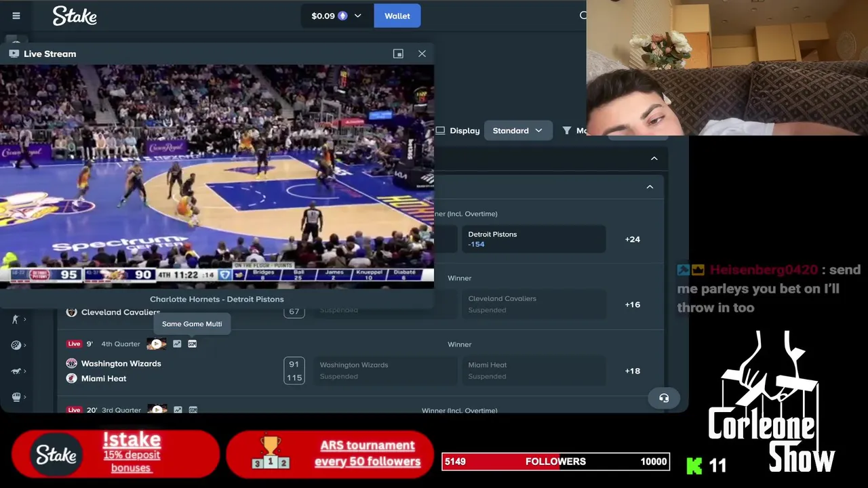Click the Stake logo
This screenshot has height=488, width=868.
pyautogui.click(x=75, y=16)
